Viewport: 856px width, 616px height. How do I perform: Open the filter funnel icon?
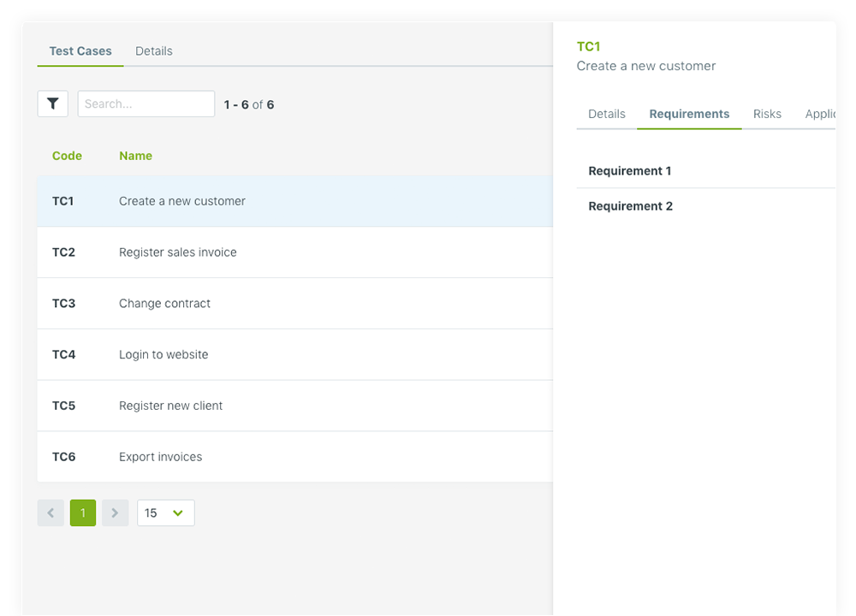click(52, 104)
